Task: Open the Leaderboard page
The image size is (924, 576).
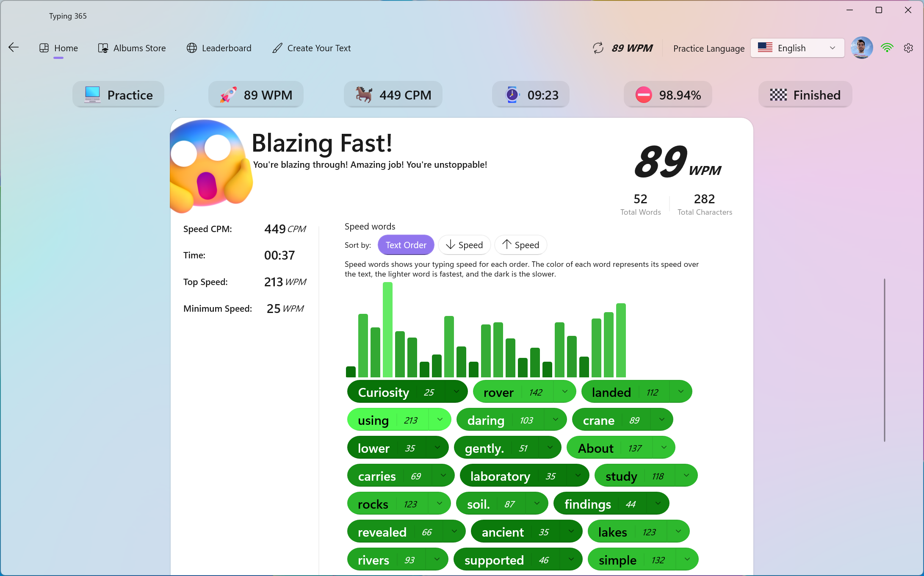Action: (219, 48)
